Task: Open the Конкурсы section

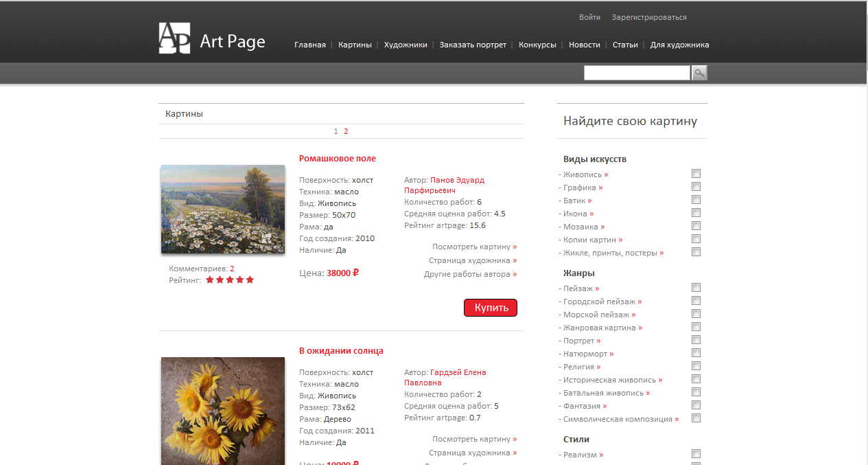Action: (537, 44)
